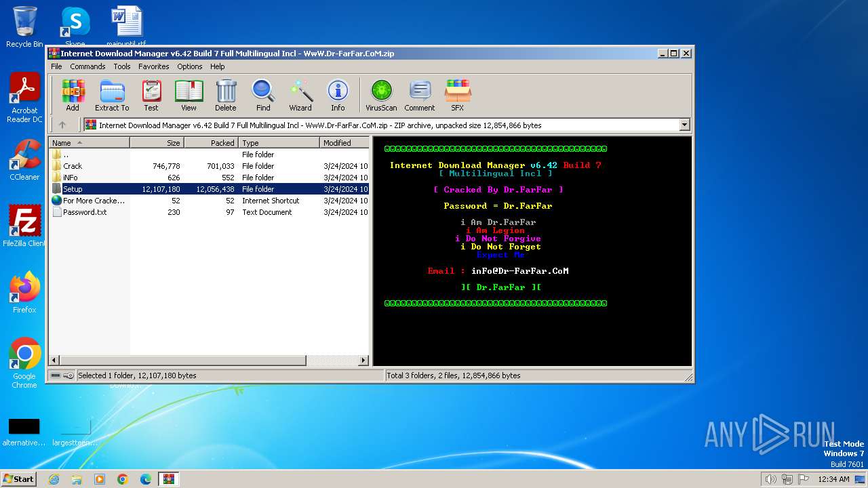Select the iNFo folder
This screenshot has height=488, width=868.
pos(209,178)
